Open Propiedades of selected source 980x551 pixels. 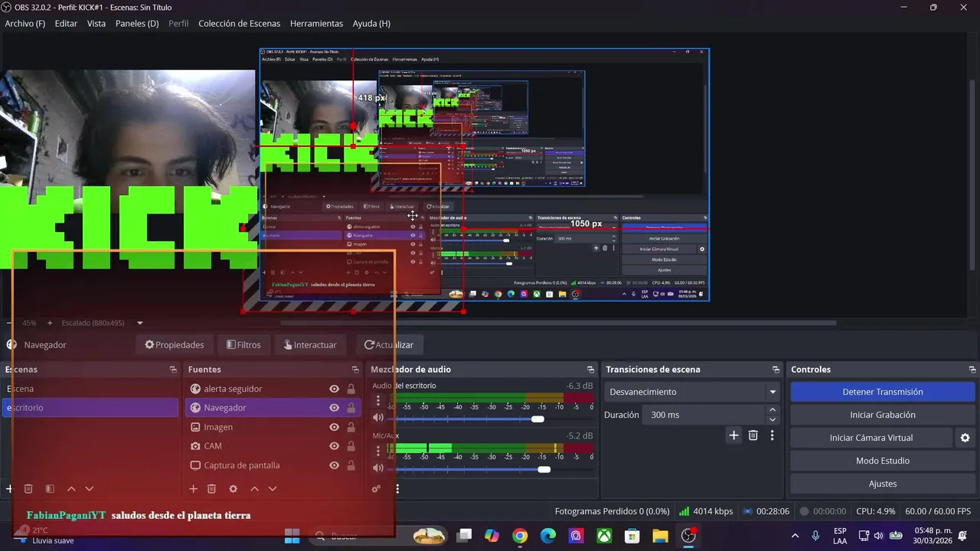coord(175,345)
